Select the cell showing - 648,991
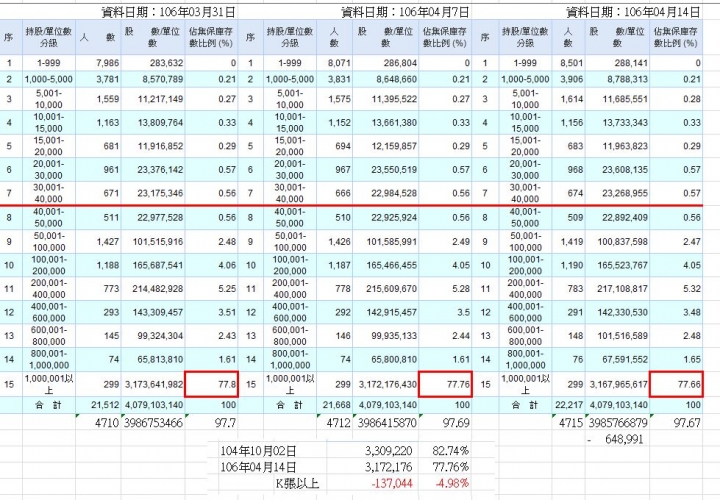 [x=618, y=439]
